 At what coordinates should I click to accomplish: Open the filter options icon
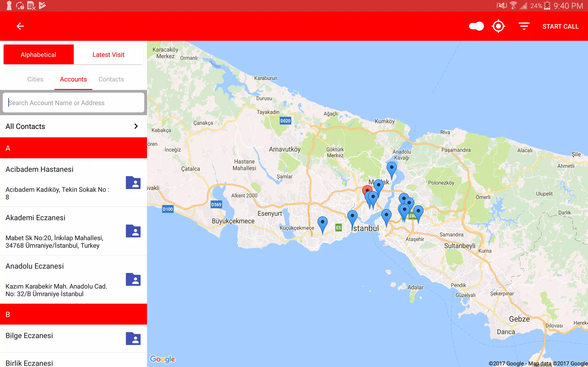[x=524, y=26]
